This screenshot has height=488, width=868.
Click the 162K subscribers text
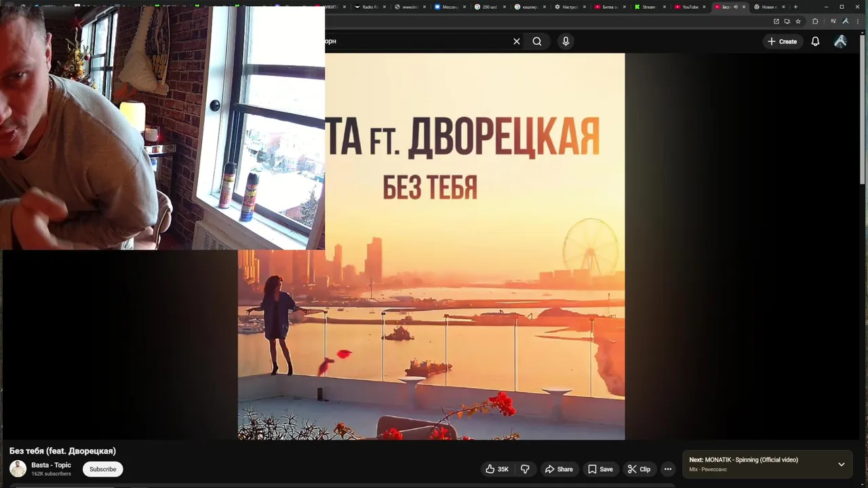pyautogui.click(x=51, y=474)
